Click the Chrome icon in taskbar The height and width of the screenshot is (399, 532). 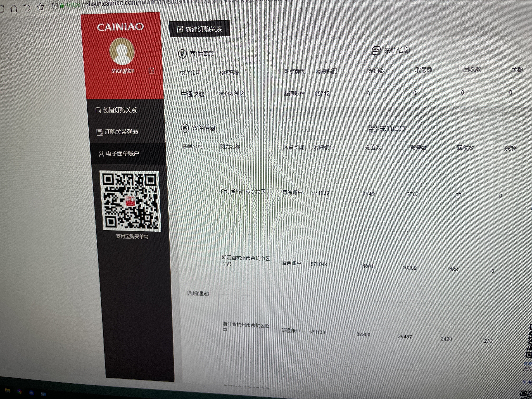click(20, 392)
